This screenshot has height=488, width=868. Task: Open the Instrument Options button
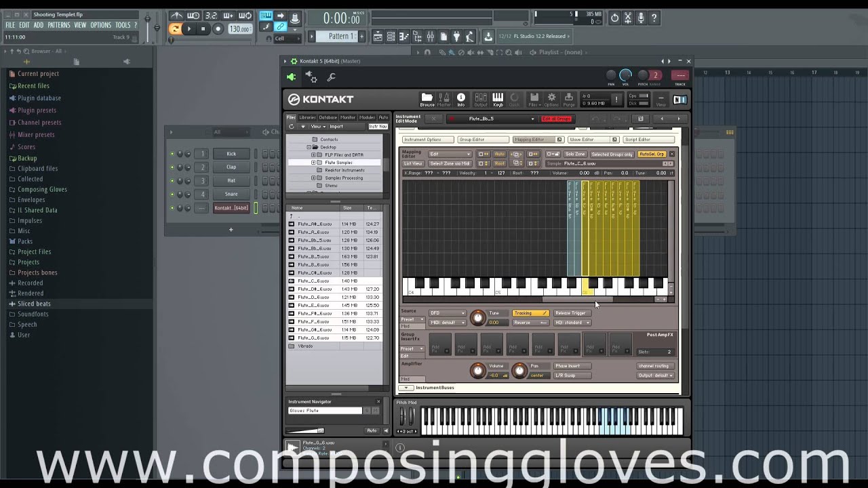(427, 140)
